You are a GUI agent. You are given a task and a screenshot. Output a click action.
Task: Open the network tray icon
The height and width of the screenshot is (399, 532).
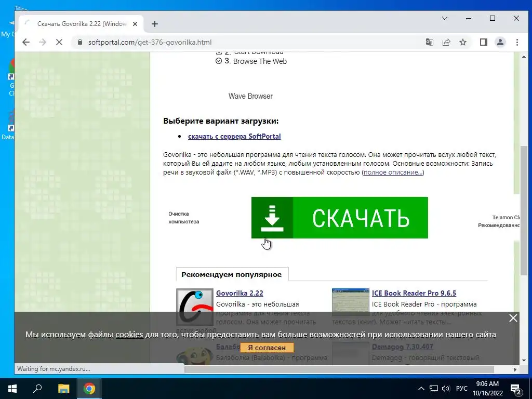pyautogui.click(x=434, y=389)
